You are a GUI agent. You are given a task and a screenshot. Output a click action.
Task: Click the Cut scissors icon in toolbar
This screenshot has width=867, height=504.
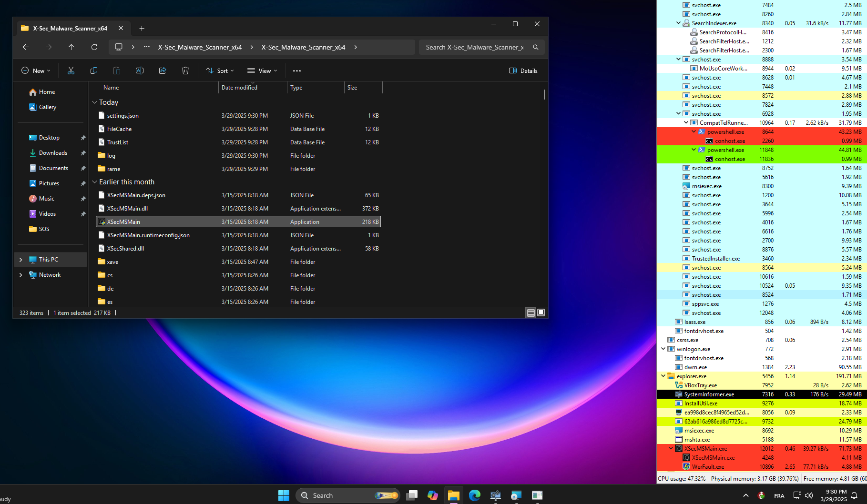(x=71, y=71)
